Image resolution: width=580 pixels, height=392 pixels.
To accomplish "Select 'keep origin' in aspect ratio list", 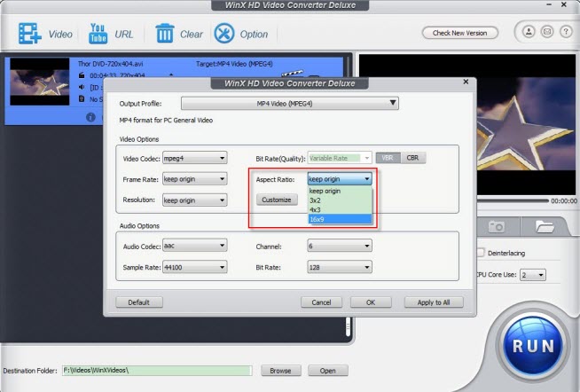I will pos(340,191).
